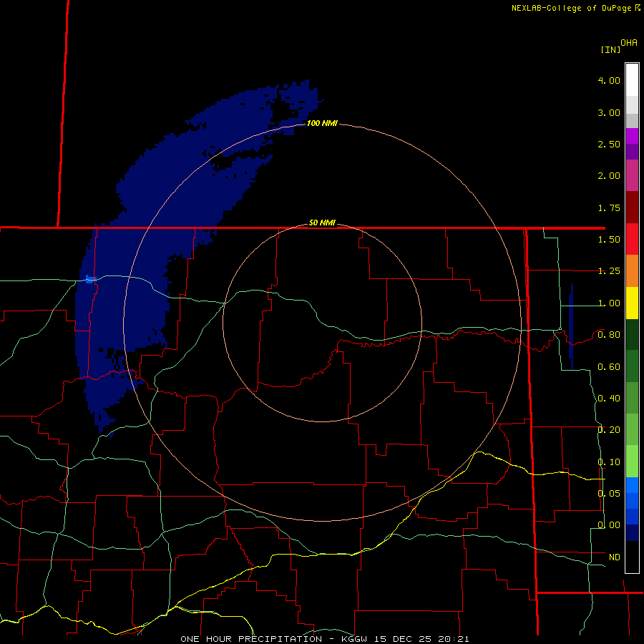
Task: Click the ONE HOUR PRECIPITATION KGGW caption
Action: coord(324,639)
